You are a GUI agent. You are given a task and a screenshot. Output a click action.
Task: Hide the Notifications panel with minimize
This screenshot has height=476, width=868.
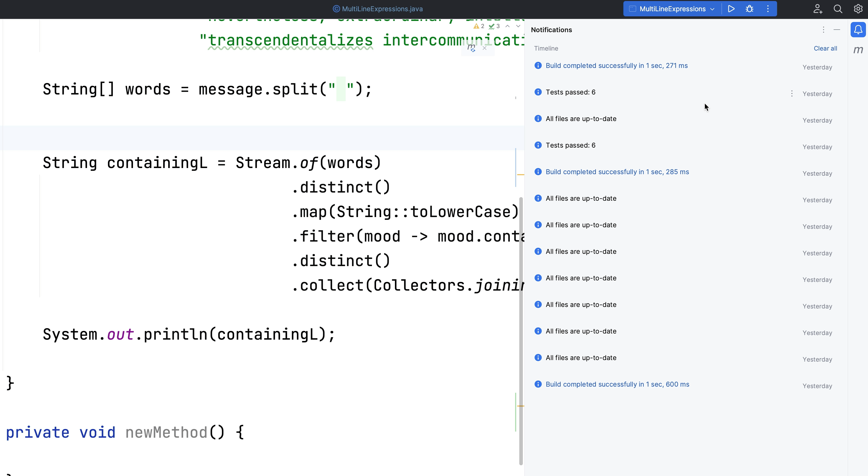tap(837, 30)
